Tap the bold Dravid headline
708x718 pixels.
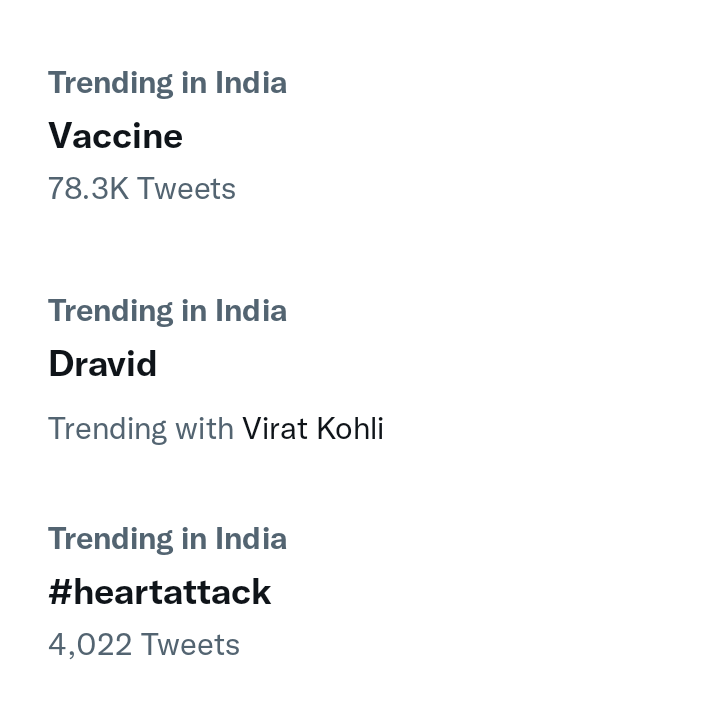click(103, 364)
